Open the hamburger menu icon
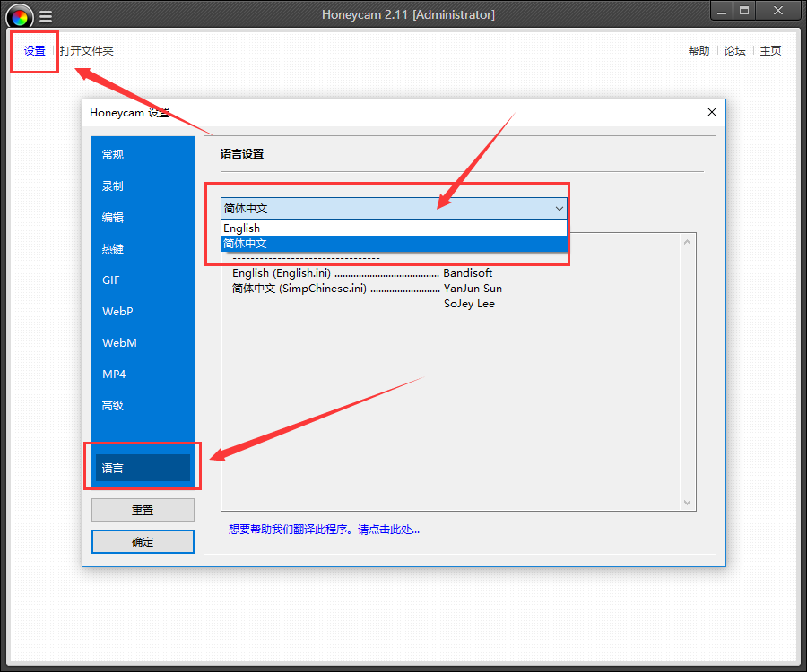 pos(46,15)
